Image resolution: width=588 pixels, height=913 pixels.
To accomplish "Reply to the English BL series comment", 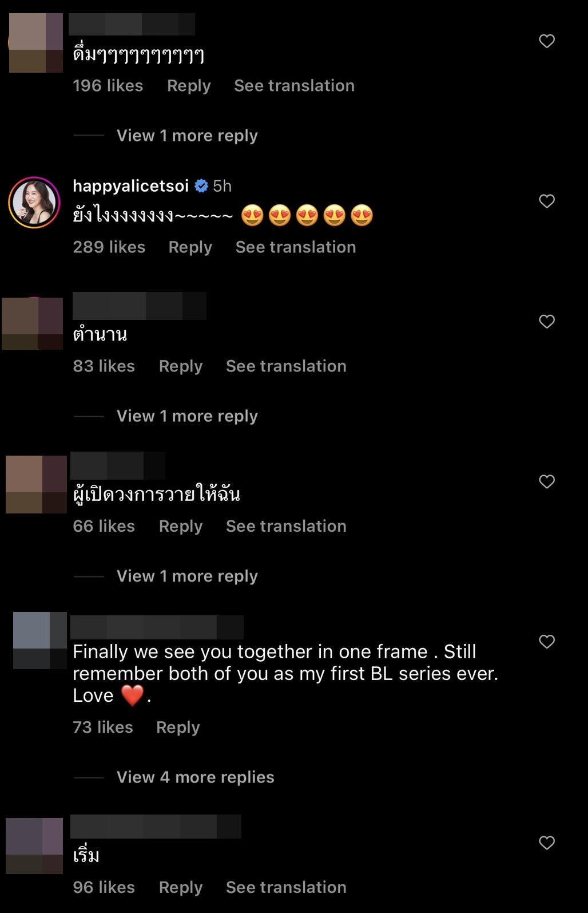I will [178, 728].
